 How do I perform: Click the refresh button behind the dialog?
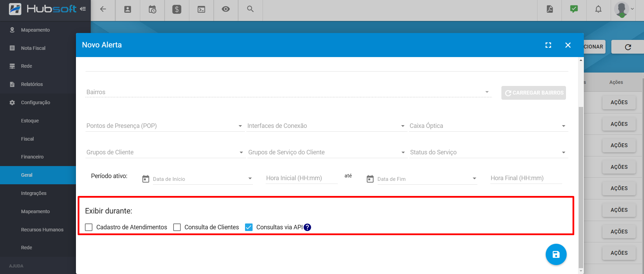(x=628, y=47)
